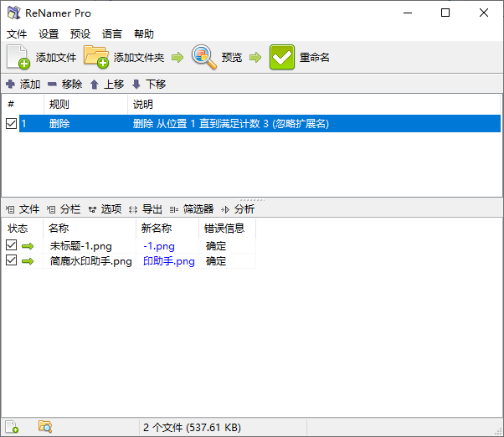Image resolution: width=504 pixels, height=437 pixels.
Task: Open the 文件 menu in the menu bar
Action: point(17,34)
